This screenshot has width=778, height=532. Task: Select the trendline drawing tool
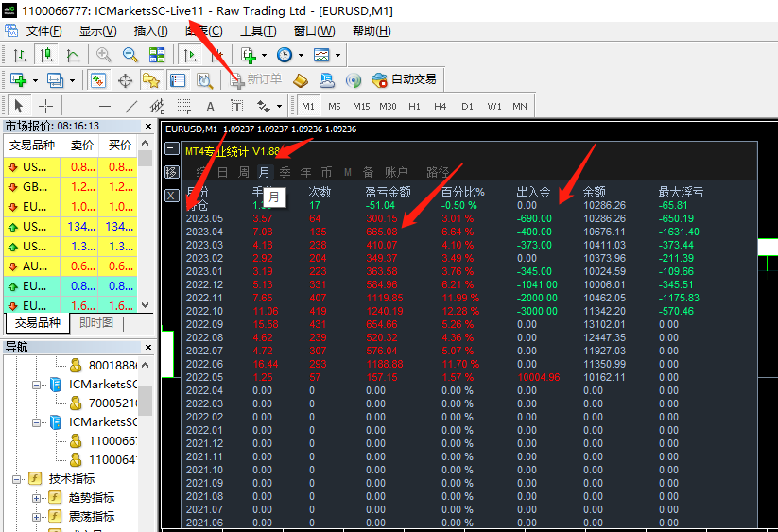point(131,106)
